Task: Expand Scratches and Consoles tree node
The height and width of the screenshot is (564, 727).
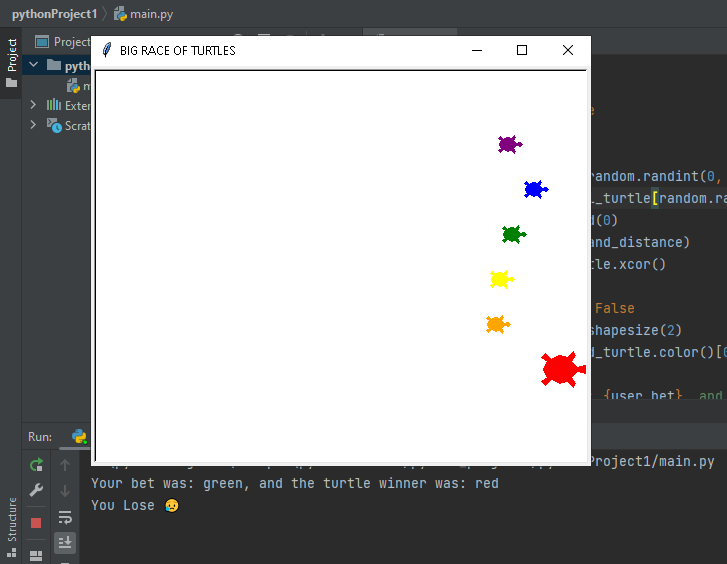Action: 33,125
